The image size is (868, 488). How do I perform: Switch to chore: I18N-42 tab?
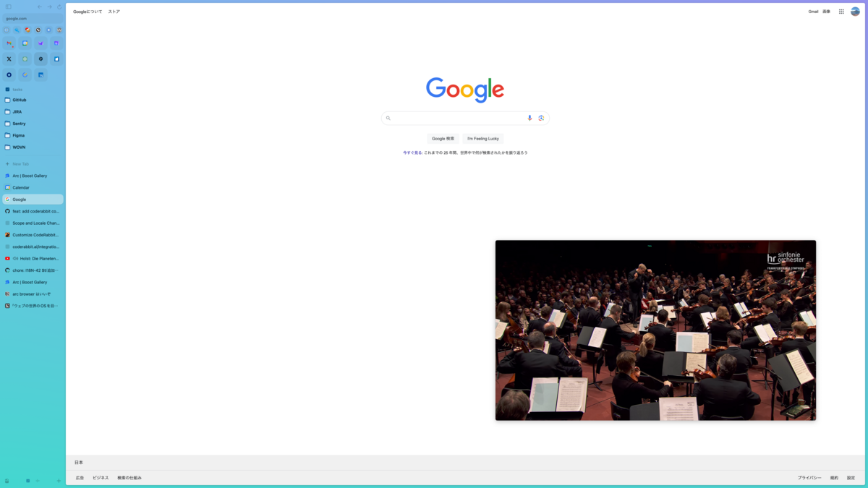point(33,270)
